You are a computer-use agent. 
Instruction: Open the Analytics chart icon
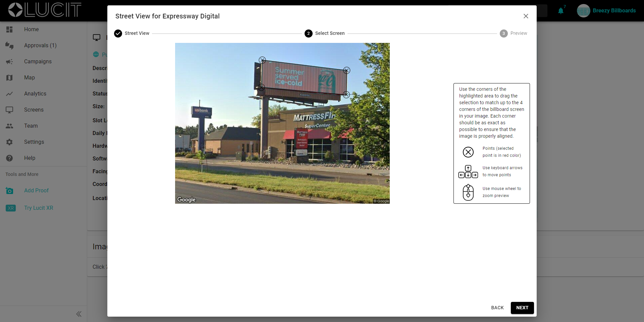[9, 94]
